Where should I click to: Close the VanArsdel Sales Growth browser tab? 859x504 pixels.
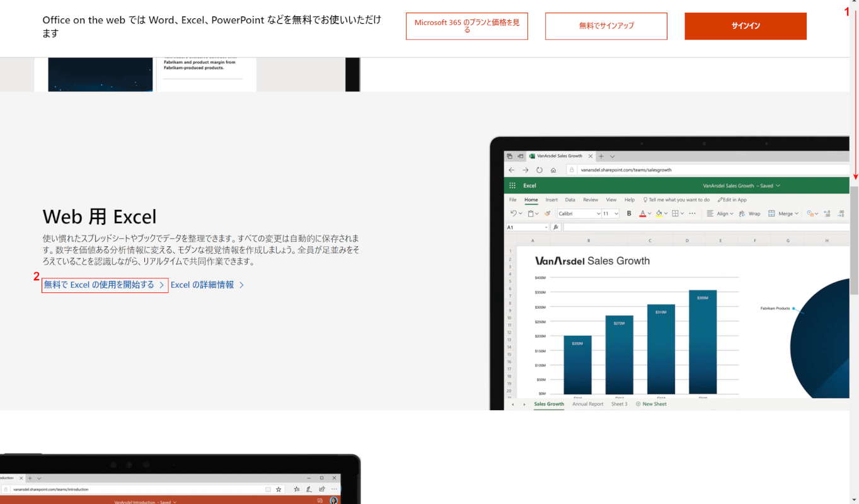(x=591, y=156)
